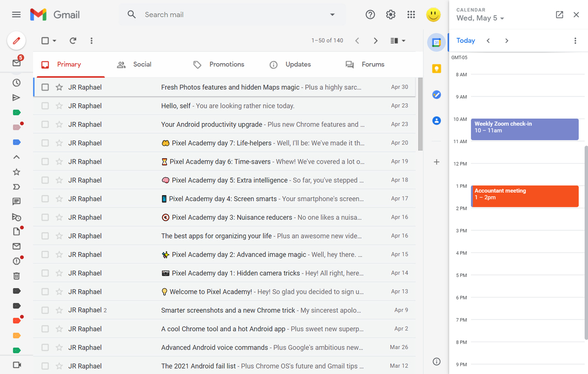The image size is (588, 374).
Task: Check the 'Hello, self' email checkbox
Action: coord(45,106)
